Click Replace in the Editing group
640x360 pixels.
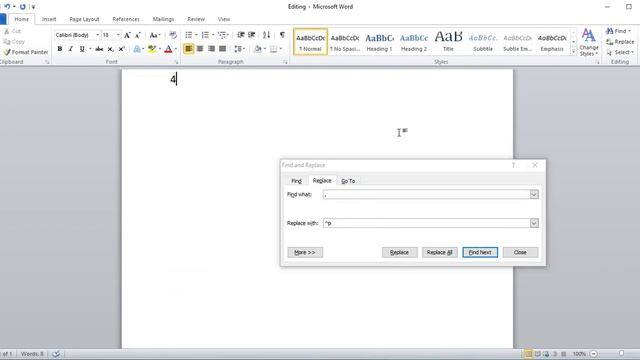point(620,42)
